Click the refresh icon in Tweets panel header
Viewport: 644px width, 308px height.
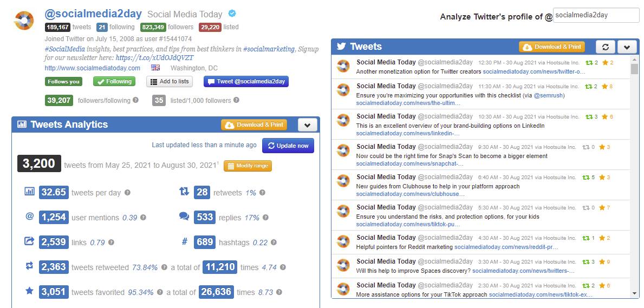[x=606, y=47]
